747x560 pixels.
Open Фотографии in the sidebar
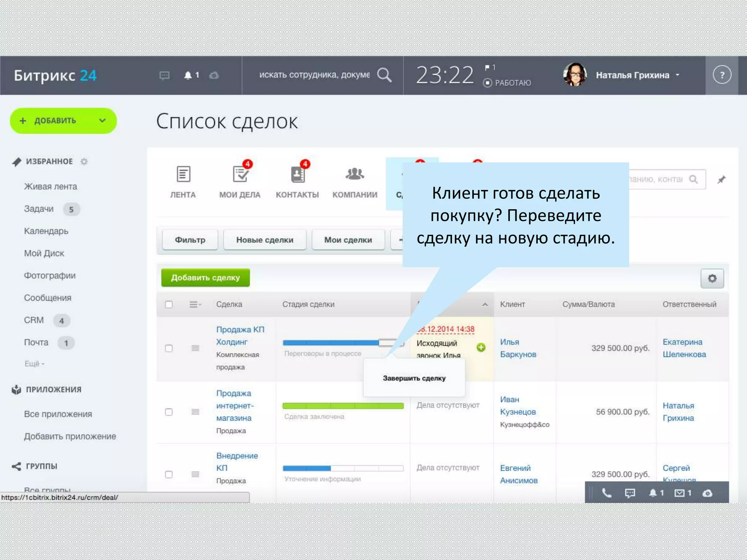(50, 276)
